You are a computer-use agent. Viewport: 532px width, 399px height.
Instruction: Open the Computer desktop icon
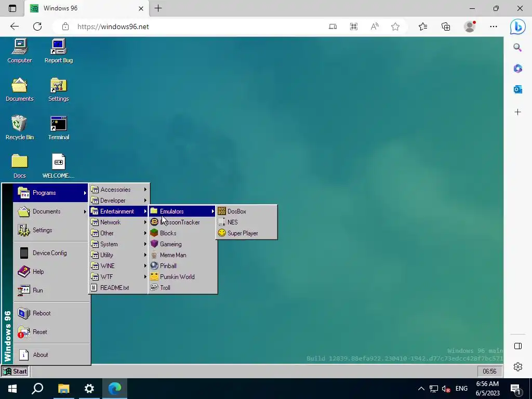19,51
